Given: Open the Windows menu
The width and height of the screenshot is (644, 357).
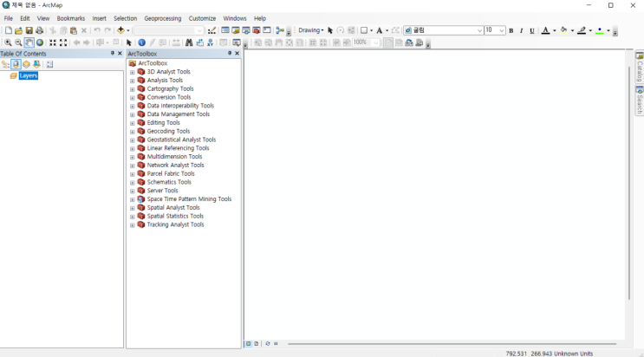Looking at the screenshot, I should coord(235,18).
